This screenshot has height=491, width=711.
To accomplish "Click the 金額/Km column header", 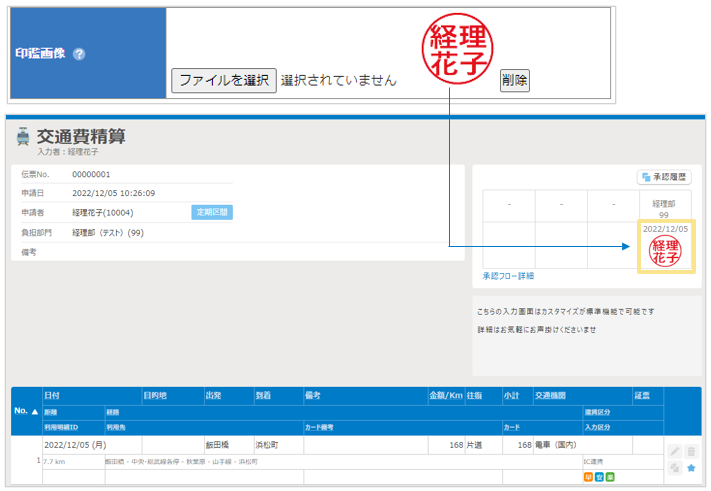I will 445,396.
